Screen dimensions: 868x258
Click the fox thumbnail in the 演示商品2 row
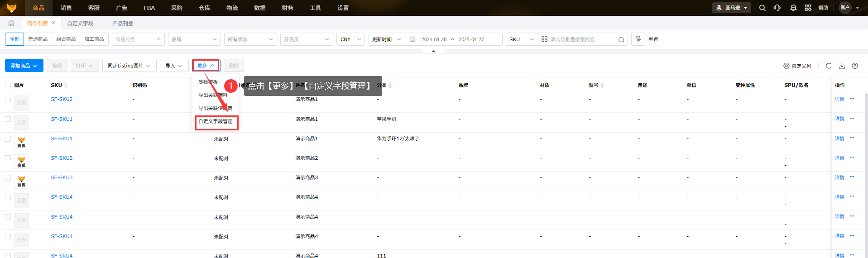21,162
